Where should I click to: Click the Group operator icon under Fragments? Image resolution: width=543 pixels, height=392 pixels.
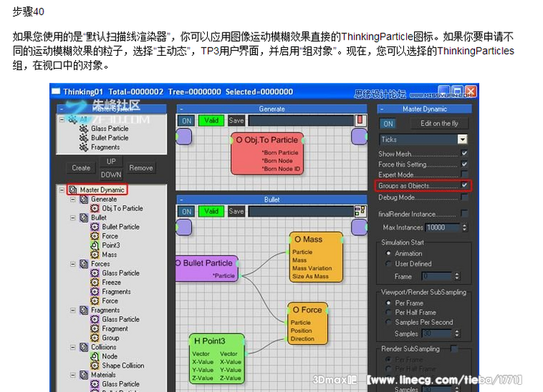pos(95,338)
